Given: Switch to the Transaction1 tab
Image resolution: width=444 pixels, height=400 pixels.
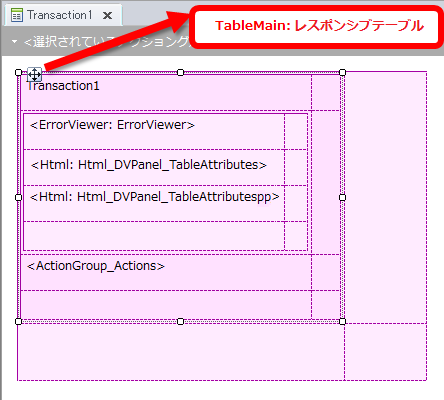Looking at the screenshot, I should pos(59,15).
